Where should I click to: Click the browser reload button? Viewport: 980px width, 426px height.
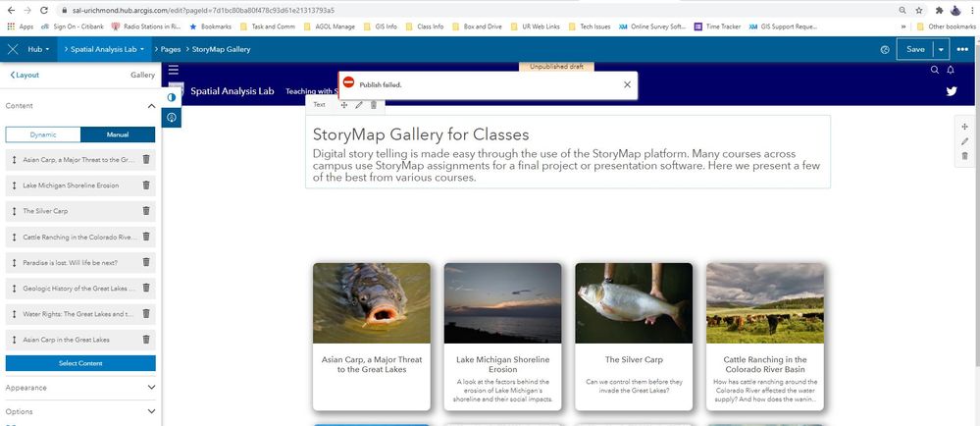click(x=44, y=11)
